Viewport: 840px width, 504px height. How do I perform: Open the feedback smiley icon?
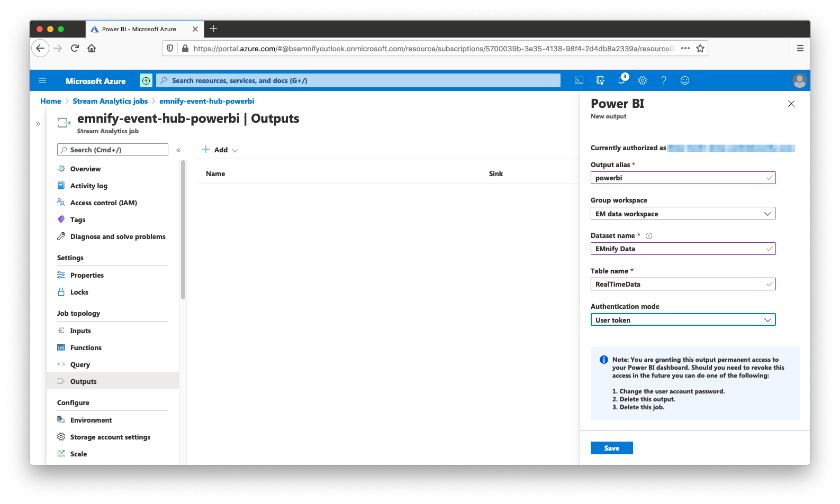(x=685, y=80)
